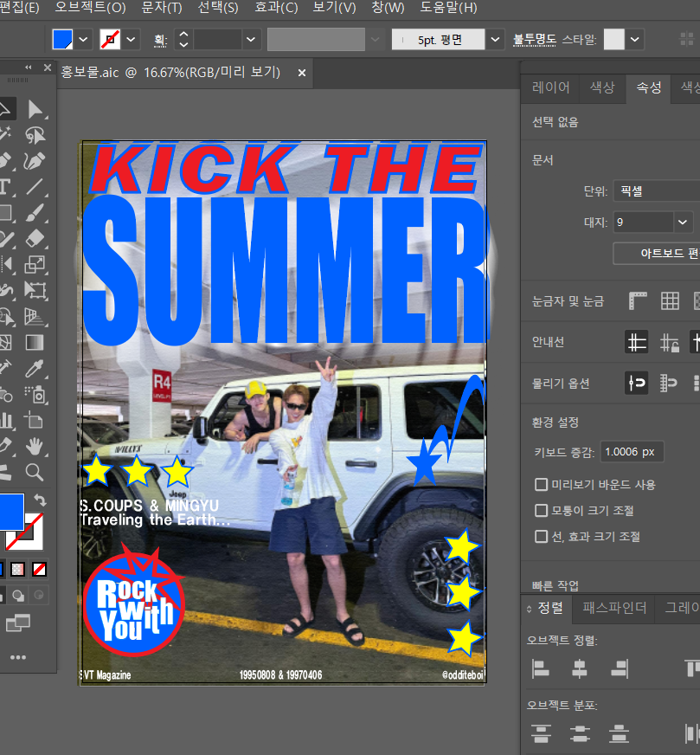Align objects to horizontal left
700x755 pixels.
(x=541, y=668)
